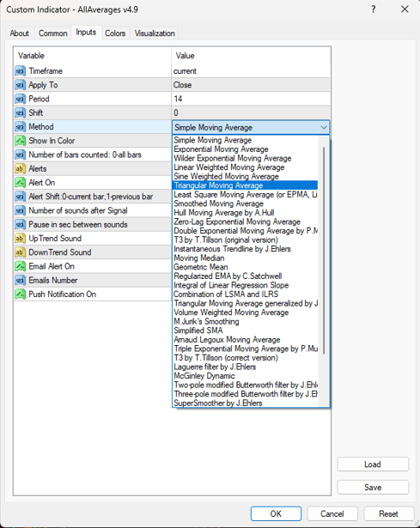Click the Push Notification On icon
The image size is (420, 528).
click(21, 294)
